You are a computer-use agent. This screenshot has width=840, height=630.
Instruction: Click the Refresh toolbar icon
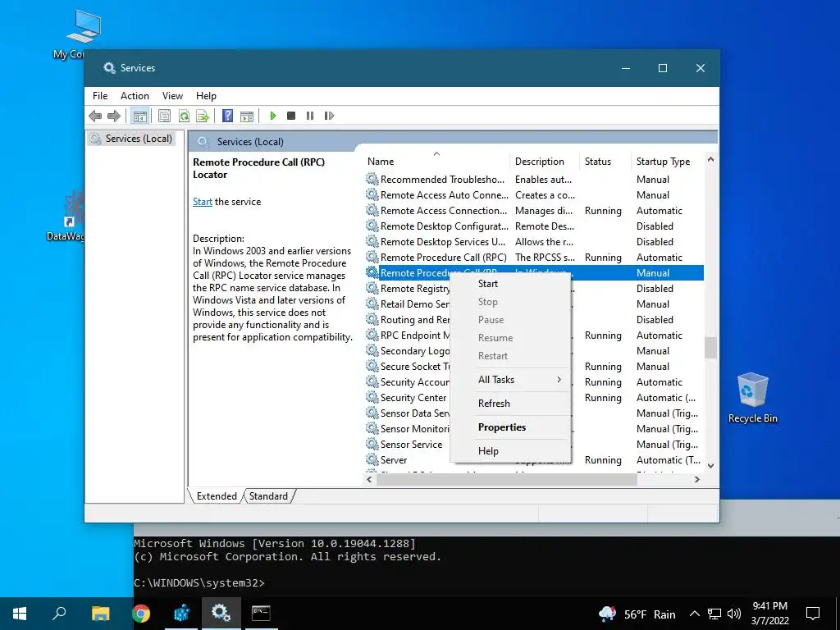[184, 116]
